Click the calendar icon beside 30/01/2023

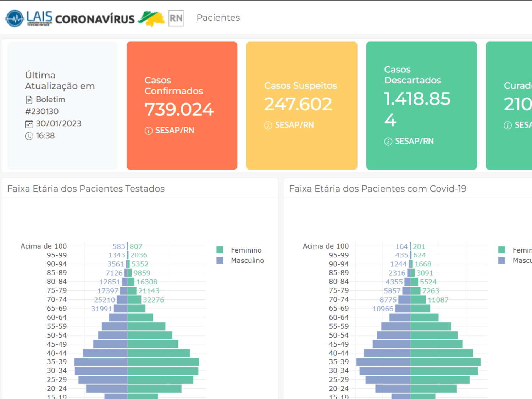[x=29, y=124]
